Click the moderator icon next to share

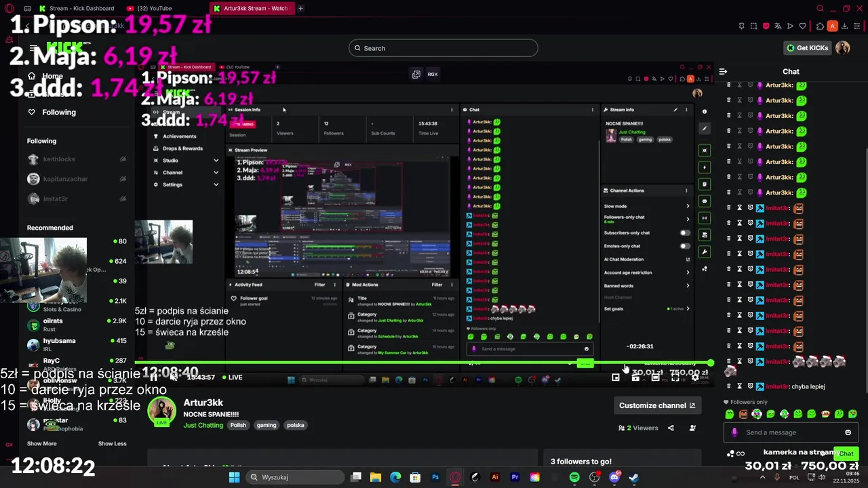(692, 428)
